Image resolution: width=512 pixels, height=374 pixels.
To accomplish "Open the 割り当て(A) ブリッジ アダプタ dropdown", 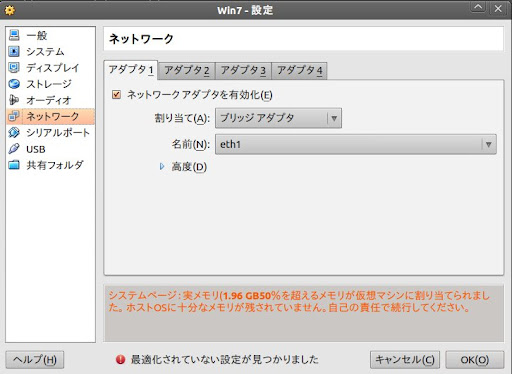I will coord(278,118).
